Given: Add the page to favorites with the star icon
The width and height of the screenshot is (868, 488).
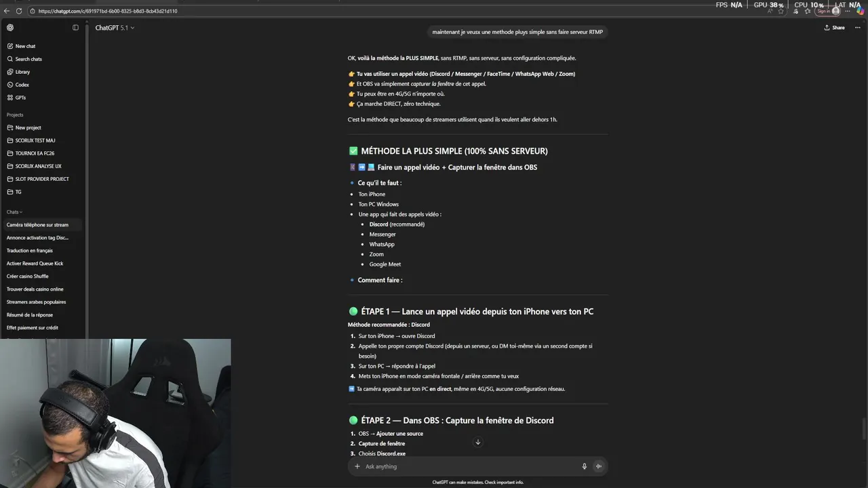Looking at the screenshot, I should [781, 12].
